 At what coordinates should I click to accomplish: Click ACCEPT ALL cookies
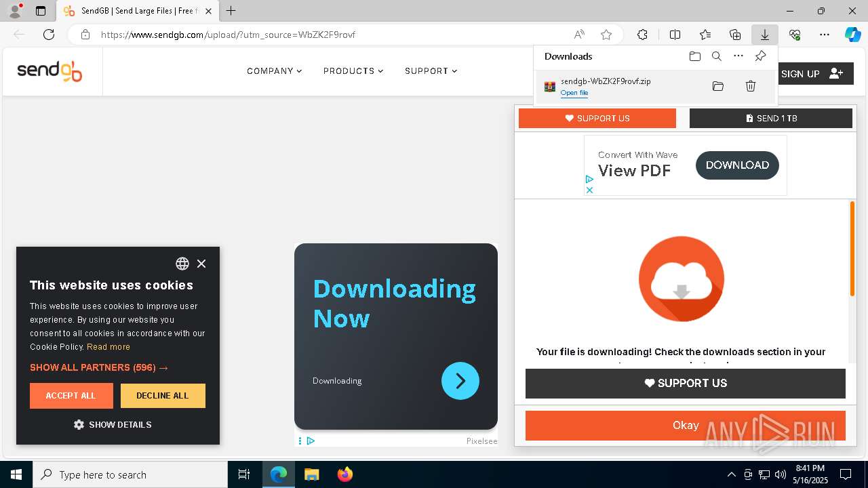click(x=71, y=396)
